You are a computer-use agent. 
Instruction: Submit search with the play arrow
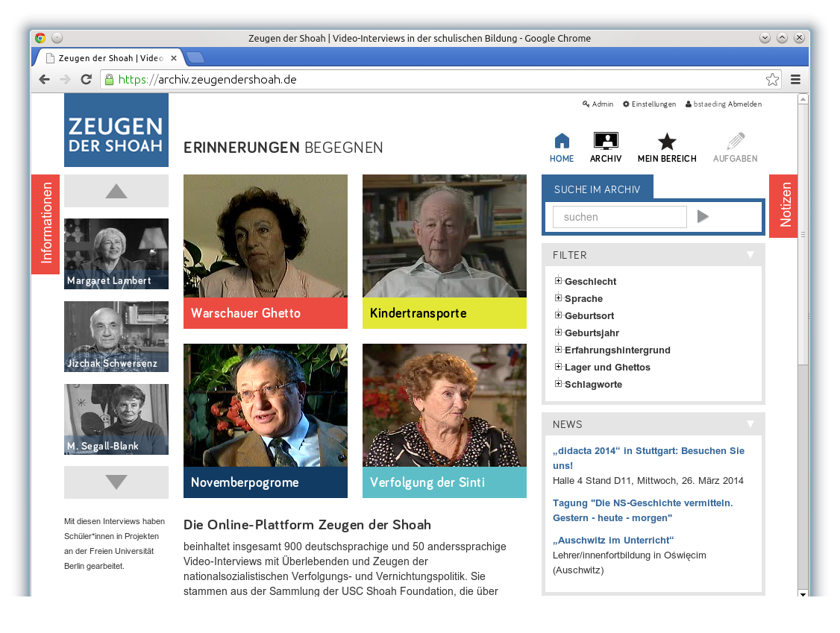click(703, 216)
